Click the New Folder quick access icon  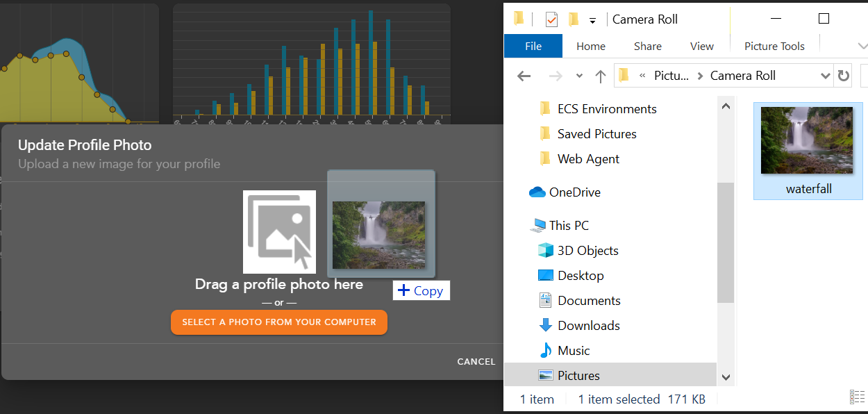574,19
